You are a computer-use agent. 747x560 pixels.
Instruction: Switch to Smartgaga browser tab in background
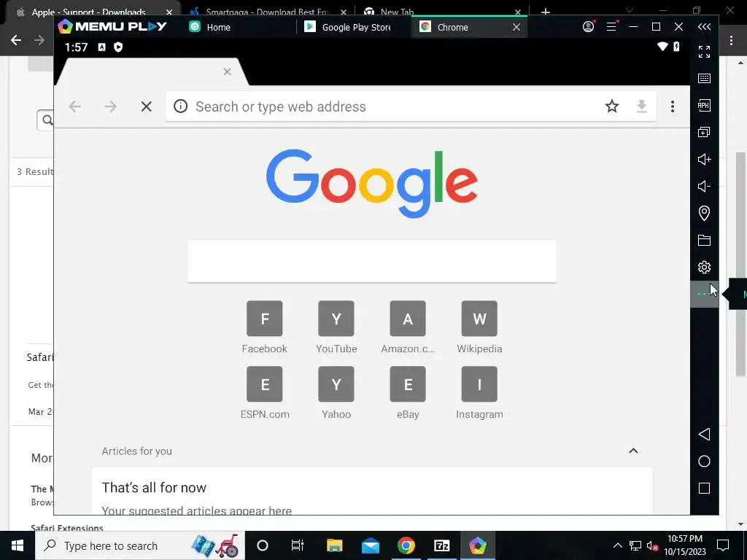pyautogui.click(x=267, y=11)
